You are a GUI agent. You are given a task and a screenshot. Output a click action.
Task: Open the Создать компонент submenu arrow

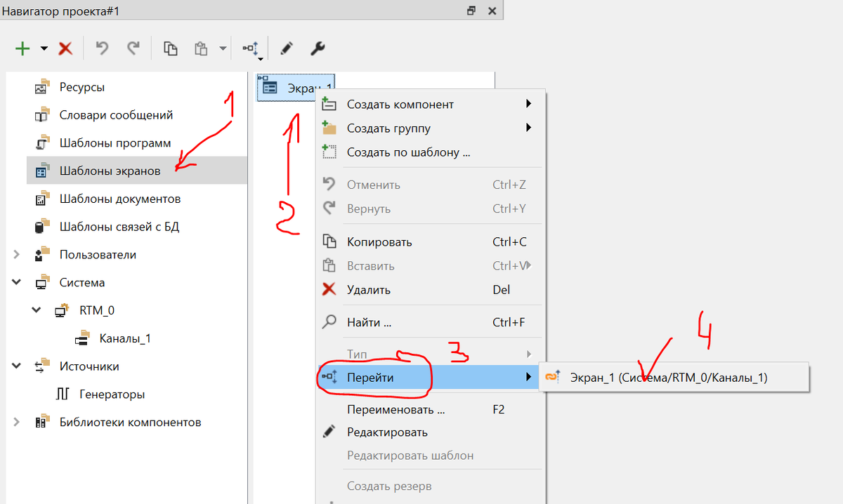[528, 105]
